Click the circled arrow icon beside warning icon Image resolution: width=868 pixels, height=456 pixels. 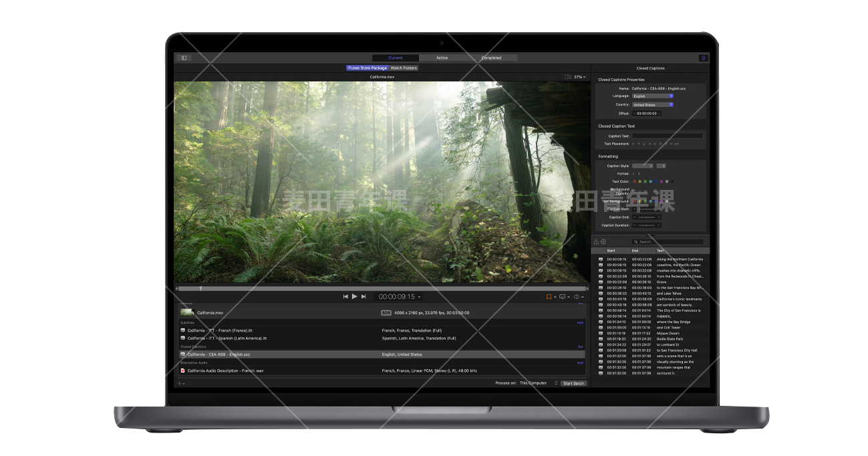tap(603, 242)
